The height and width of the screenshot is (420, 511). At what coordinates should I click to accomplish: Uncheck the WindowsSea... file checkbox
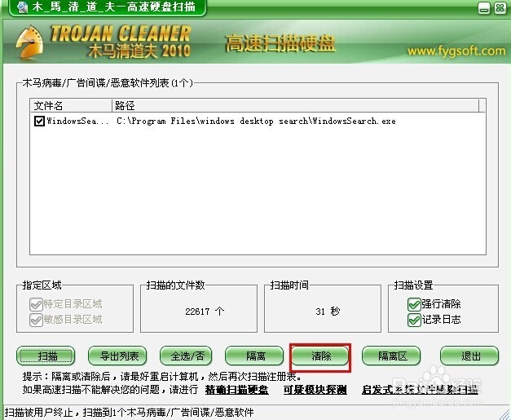tap(39, 121)
